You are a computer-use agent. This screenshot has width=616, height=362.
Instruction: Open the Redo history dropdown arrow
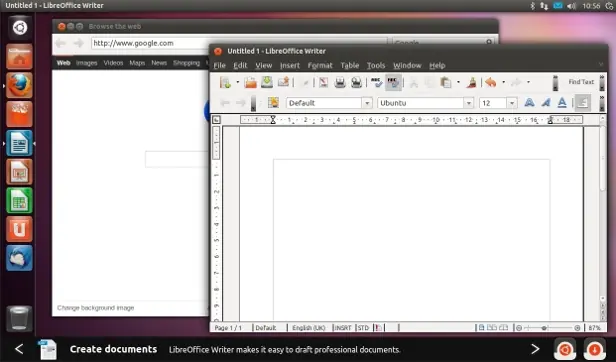click(528, 82)
